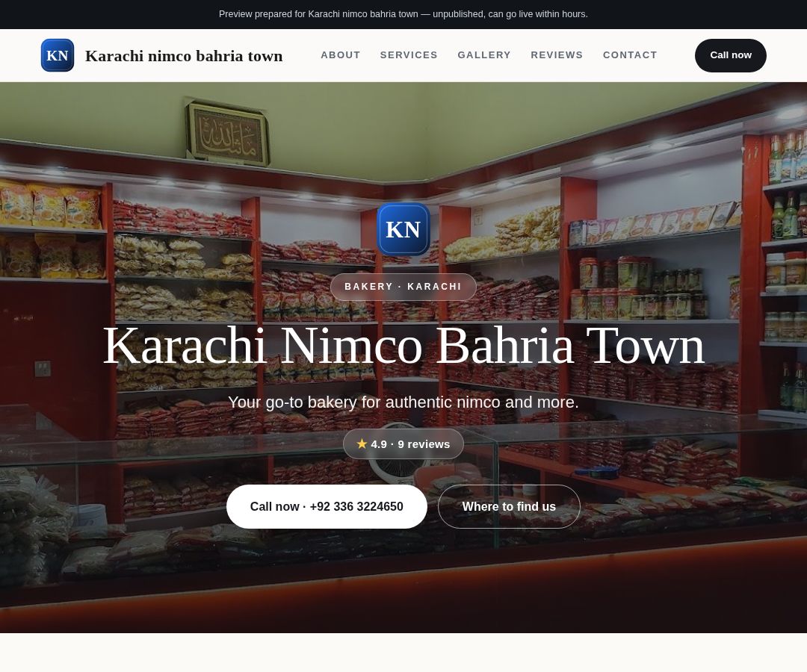Click Where to find us button

509,506
